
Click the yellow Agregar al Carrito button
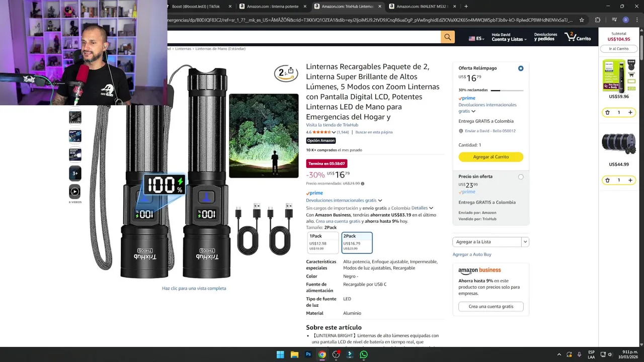point(491,157)
